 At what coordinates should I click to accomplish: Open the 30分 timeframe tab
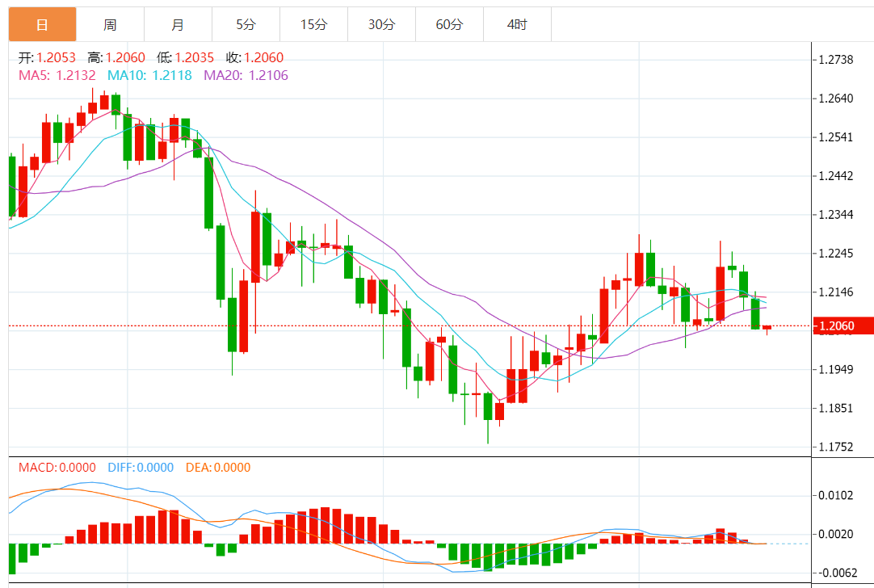click(x=382, y=24)
